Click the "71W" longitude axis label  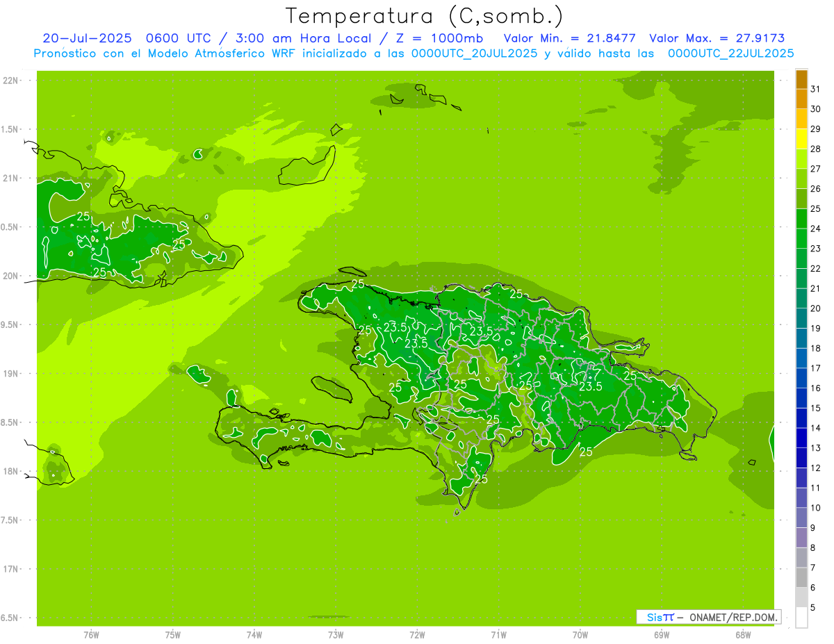[x=498, y=634]
